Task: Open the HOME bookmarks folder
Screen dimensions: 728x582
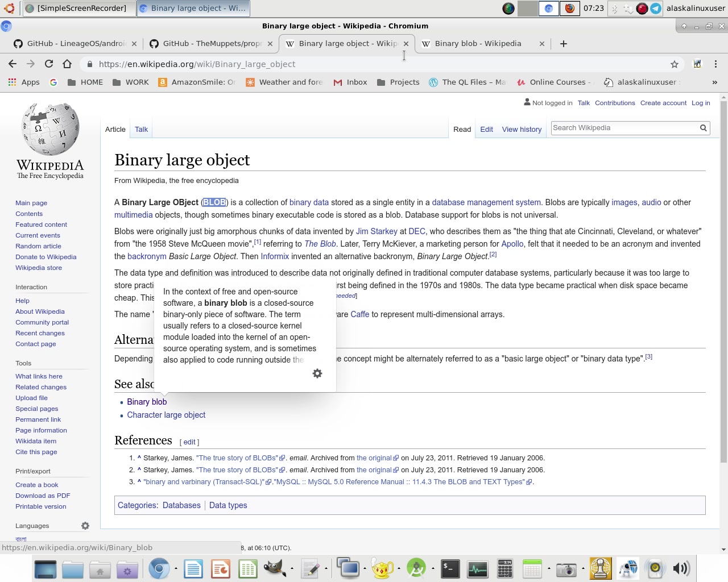Action: [85, 82]
